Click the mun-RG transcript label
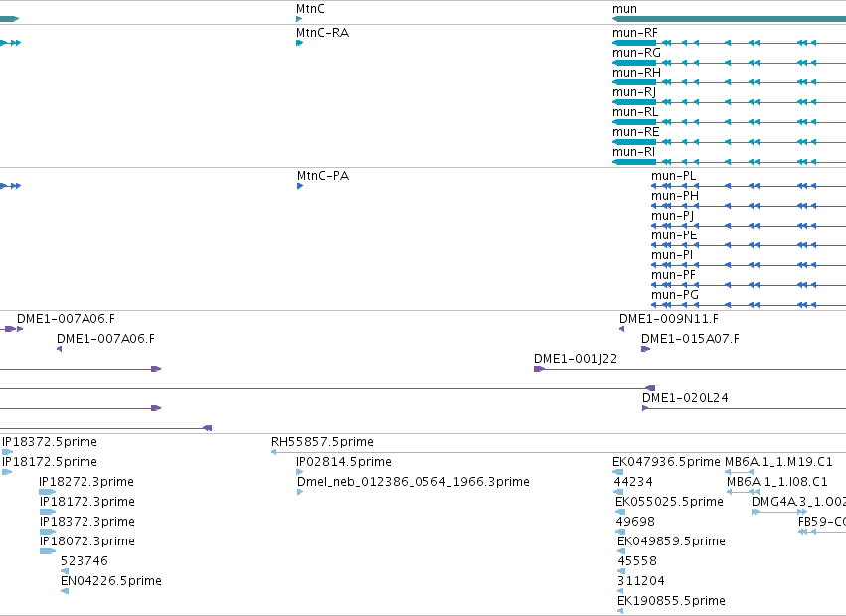This screenshot has height=616, width=846. coord(636,53)
